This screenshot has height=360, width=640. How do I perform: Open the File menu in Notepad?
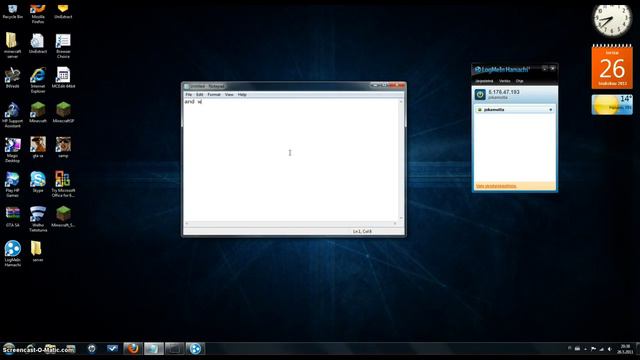[x=189, y=95]
